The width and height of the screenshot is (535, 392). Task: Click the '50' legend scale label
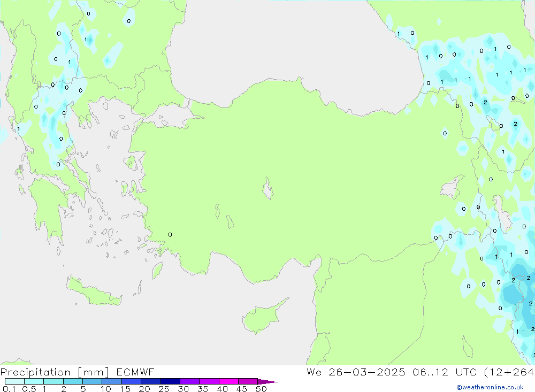tap(261, 389)
